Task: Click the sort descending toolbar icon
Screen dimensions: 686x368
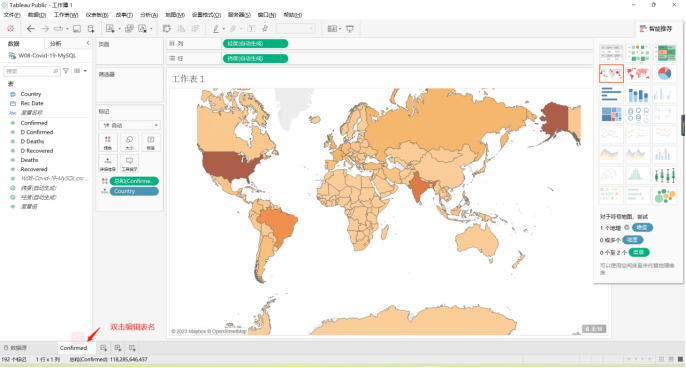Action: [x=195, y=29]
